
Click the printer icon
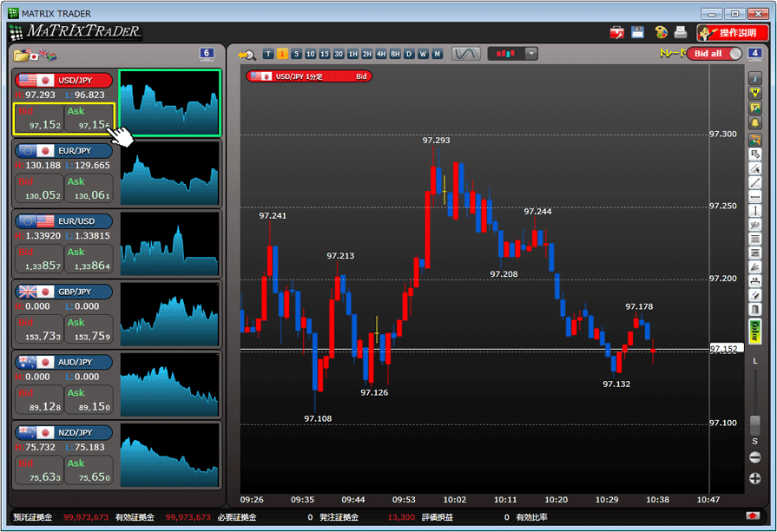pyautogui.click(x=681, y=32)
